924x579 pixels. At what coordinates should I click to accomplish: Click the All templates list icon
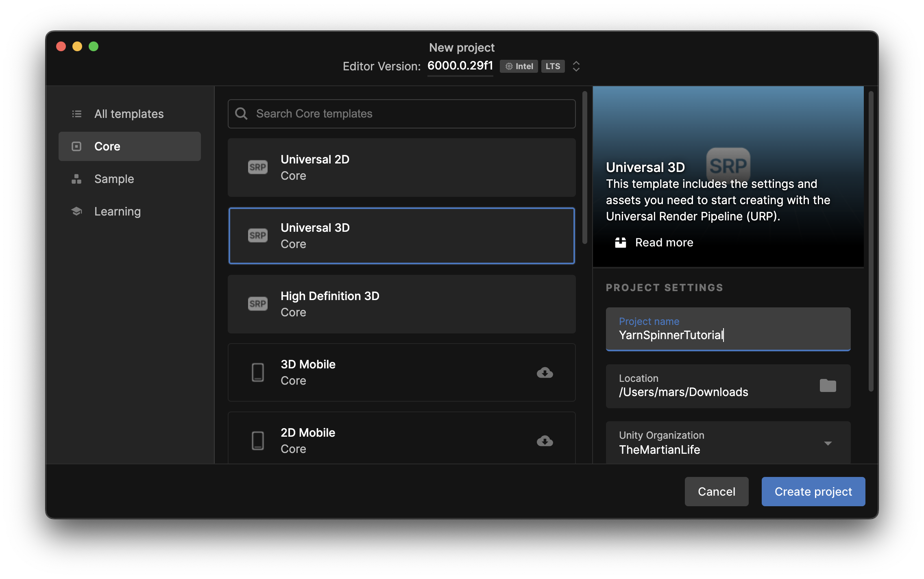click(76, 114)
